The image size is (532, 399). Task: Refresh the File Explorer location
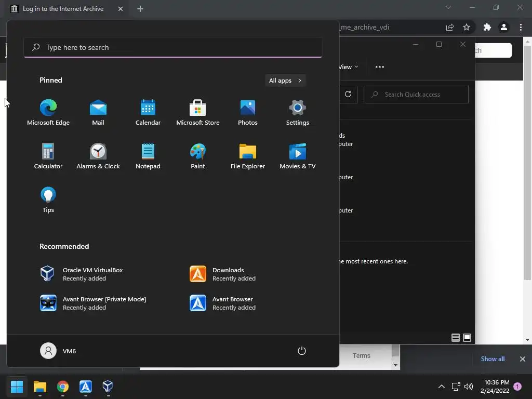point(348,95)
